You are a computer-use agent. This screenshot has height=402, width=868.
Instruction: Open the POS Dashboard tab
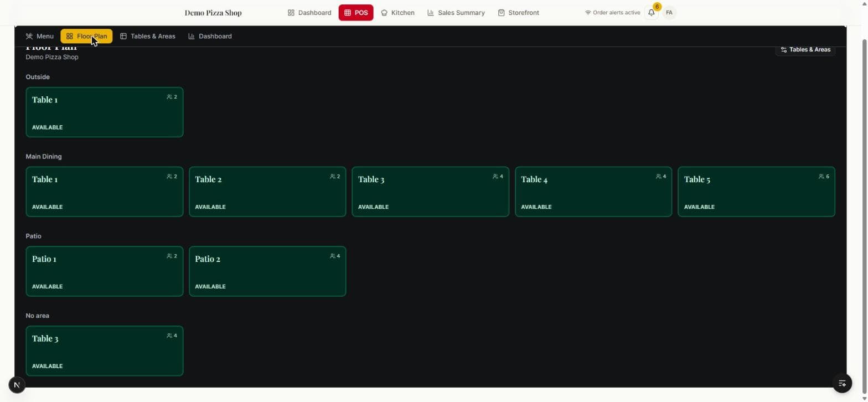point(210,37)
